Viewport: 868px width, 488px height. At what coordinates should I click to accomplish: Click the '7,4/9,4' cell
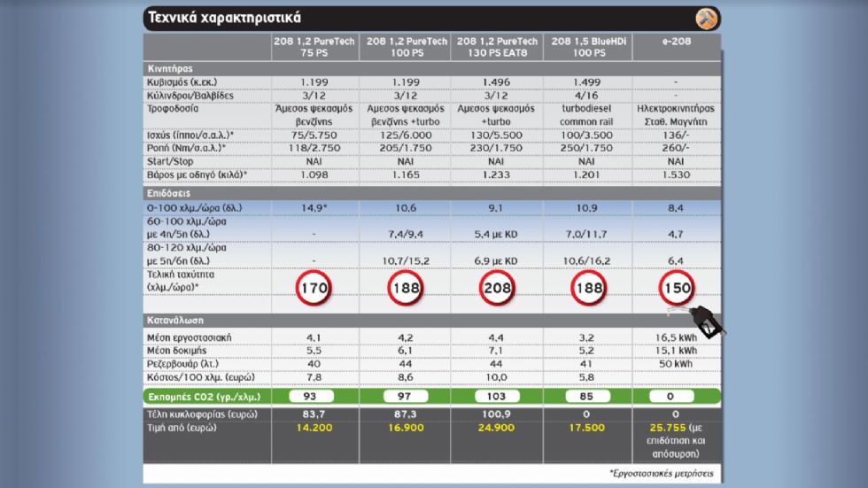coord(406,234)
